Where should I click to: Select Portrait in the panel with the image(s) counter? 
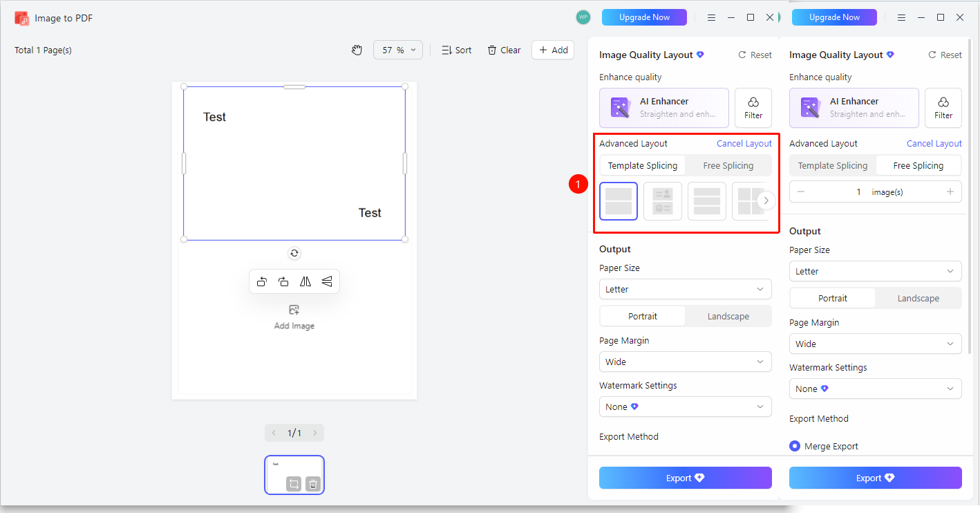coord(833,298)
